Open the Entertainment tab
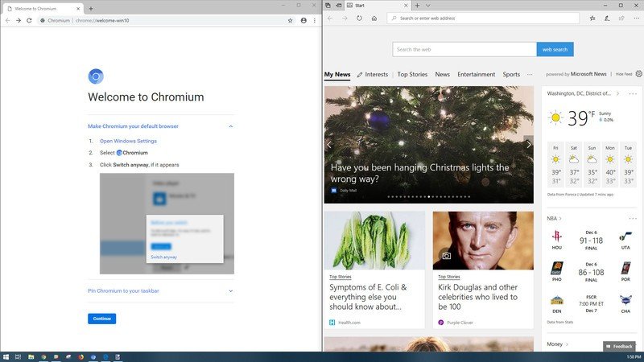The width and height of the screenshot is (644, 362). click(x=476, y=74)
